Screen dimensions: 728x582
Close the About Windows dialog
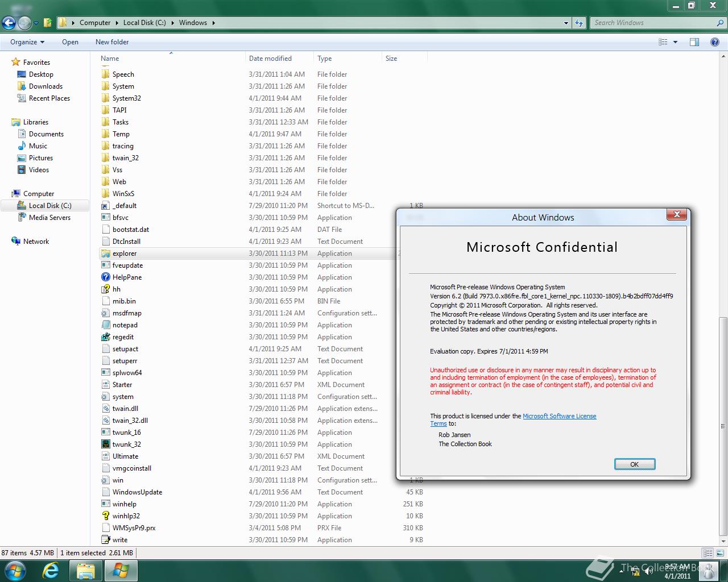click(677, 214)
